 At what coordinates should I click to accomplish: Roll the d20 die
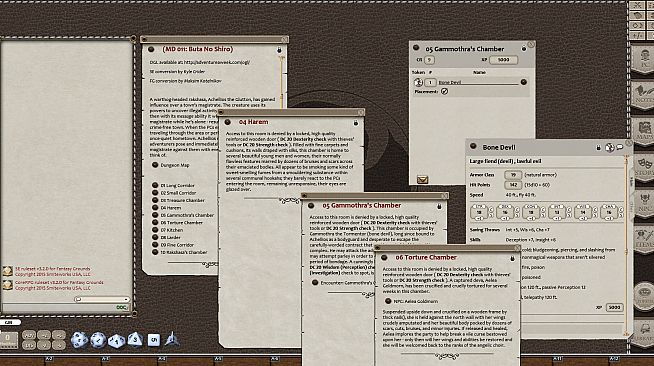pos(79,340)
